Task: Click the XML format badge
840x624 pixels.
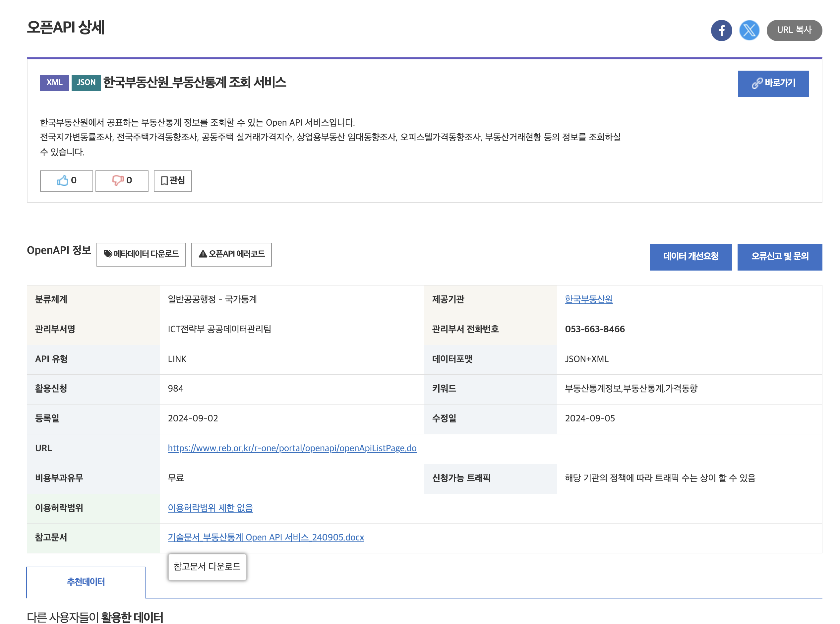Action: (x=54, y=83)
